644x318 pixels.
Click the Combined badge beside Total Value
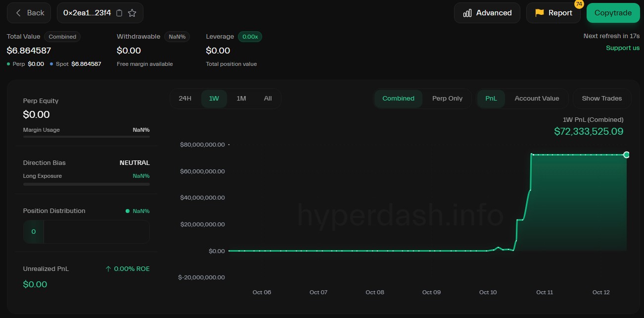pyautogui.click(x=62, y=37)
